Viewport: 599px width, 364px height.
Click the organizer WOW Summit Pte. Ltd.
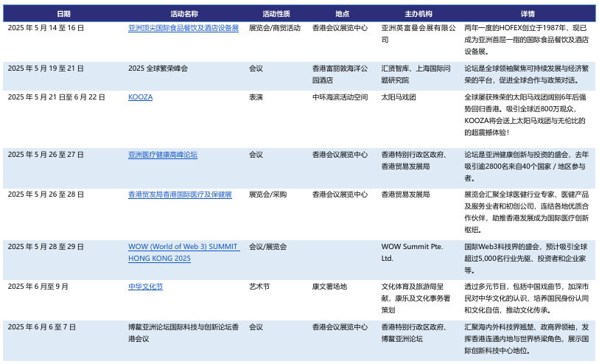point(412,253)
